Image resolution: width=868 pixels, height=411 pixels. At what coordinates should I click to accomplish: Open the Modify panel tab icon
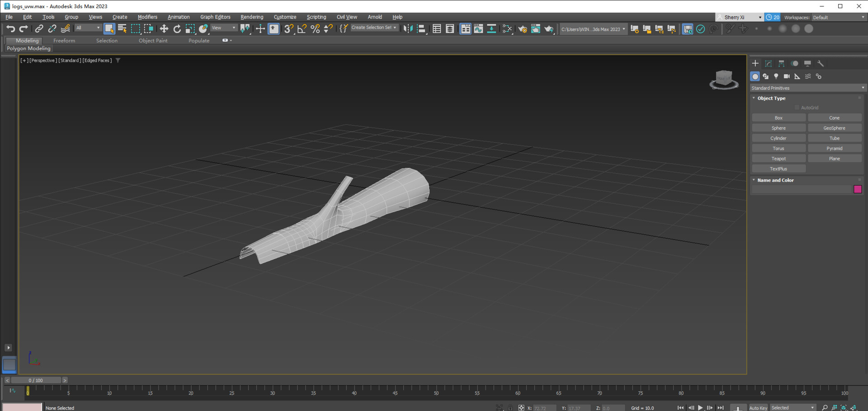coord(768,64)
